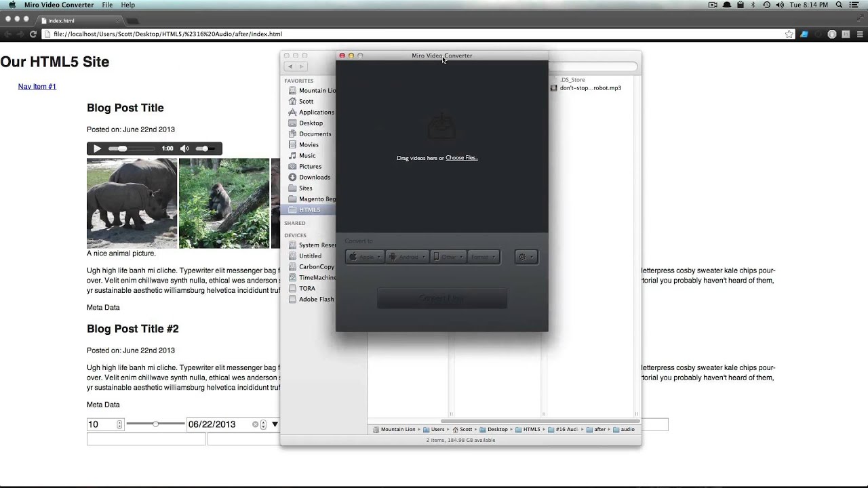
Task: Click the browser reload icon
Action: pyautogui.click(x=33, y=34)
